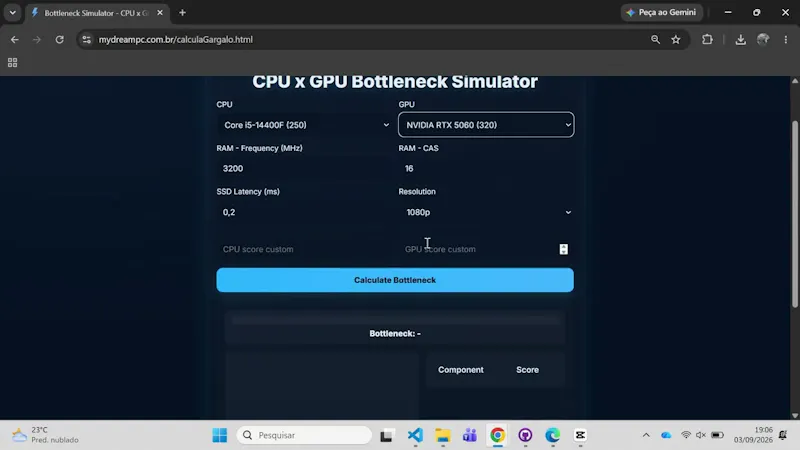This screenshot has height=450, width=800.
Task: Open the apps grid in bookmarks bar
Action: (x=12, y=62)
